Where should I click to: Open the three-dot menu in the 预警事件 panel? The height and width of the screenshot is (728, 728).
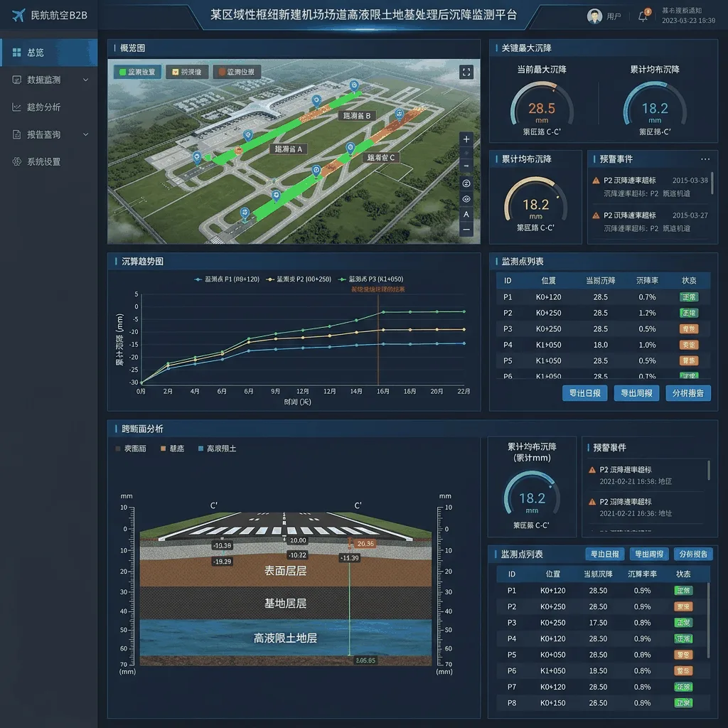705,159
